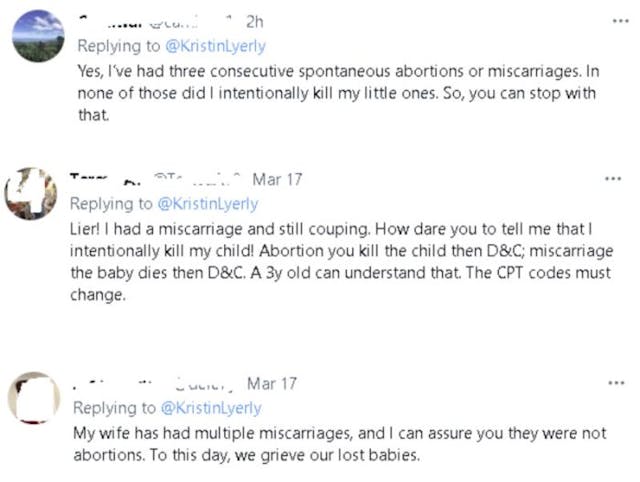
Task: Open 'Mar 17' timestamp on the wife's miscarriages reply
Action: pyautogui.click(x=272, y=384)
